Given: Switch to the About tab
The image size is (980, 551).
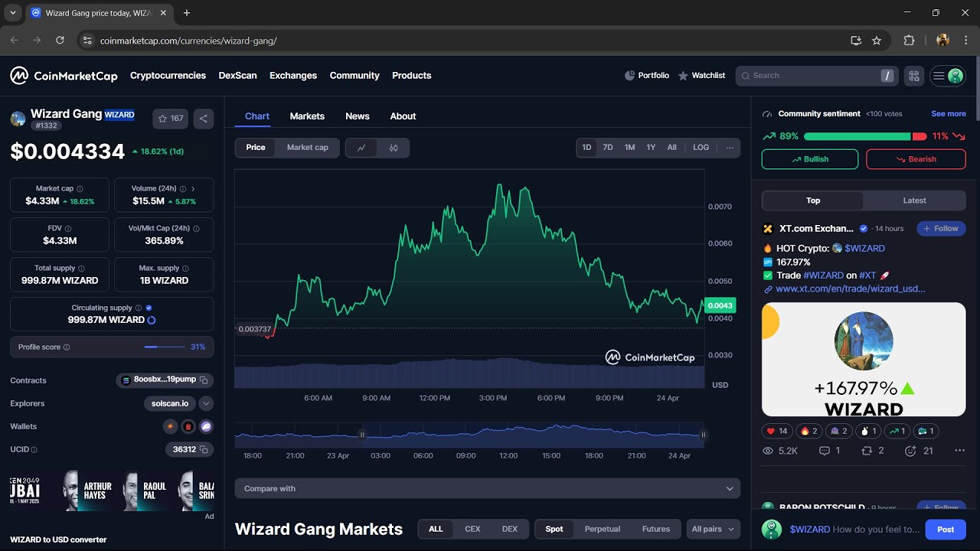Looking at the screenshot, I should (x=403, y=116).
